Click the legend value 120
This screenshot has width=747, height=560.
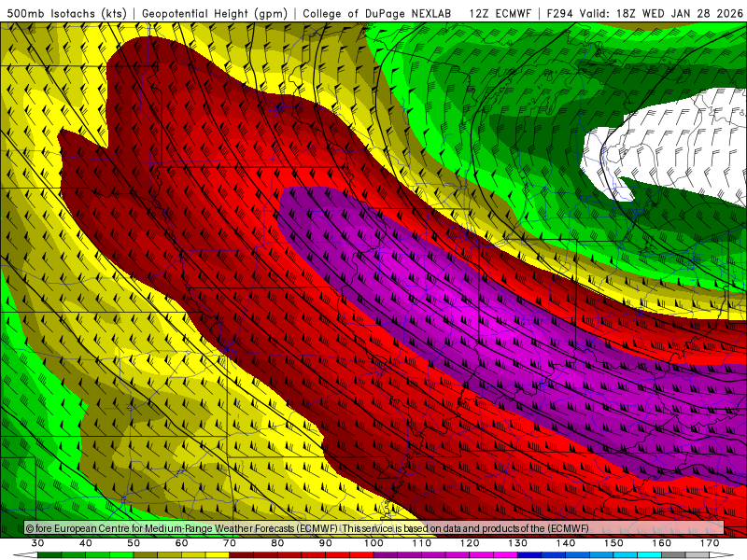point(470,543)
